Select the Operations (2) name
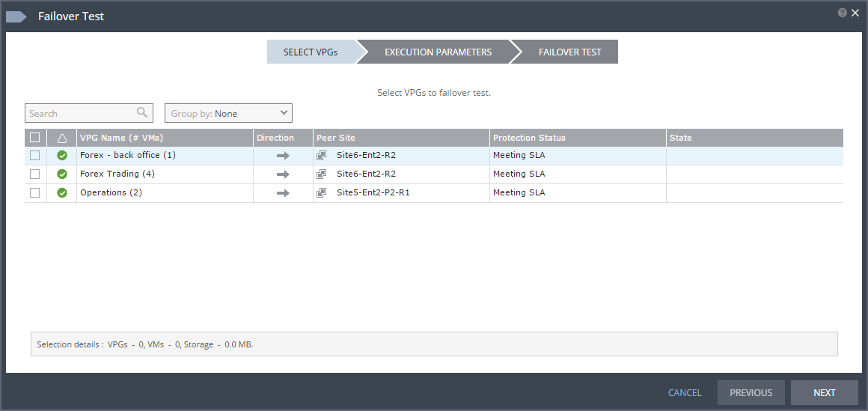 (111, 192)
